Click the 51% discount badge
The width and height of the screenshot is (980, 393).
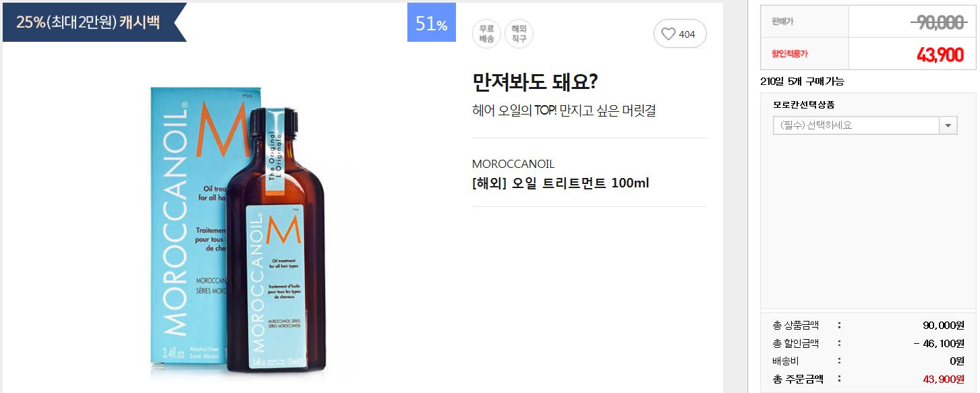pos(432,24)
